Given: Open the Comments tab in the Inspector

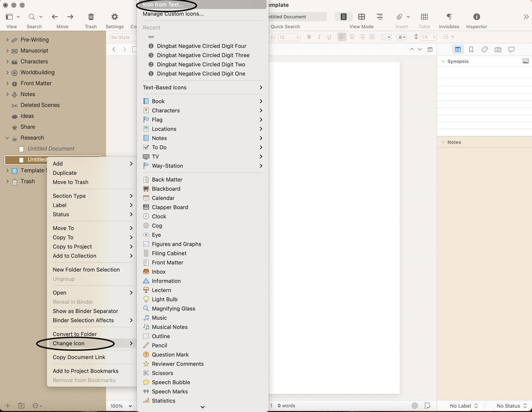Looking at the screenshot, I should point(511,48).
